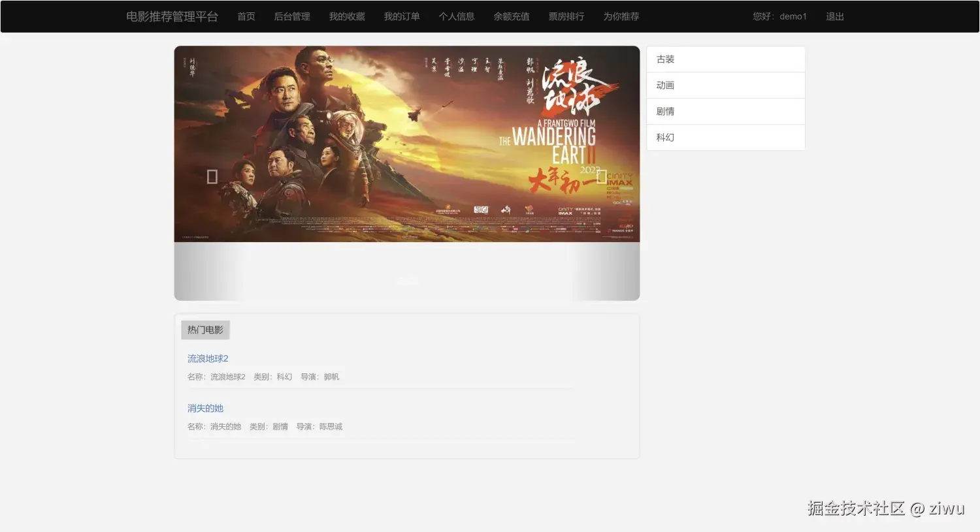The width and height of the screenshot is (980, 532).
Task: Select the 古装 category
Action: 726,59
